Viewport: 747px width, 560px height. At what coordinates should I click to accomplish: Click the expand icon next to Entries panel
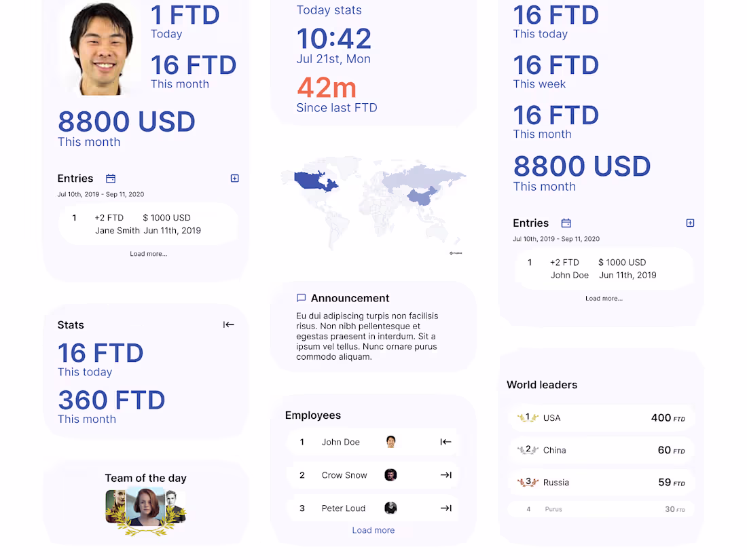pyautogui.click(x=234, y=178)
